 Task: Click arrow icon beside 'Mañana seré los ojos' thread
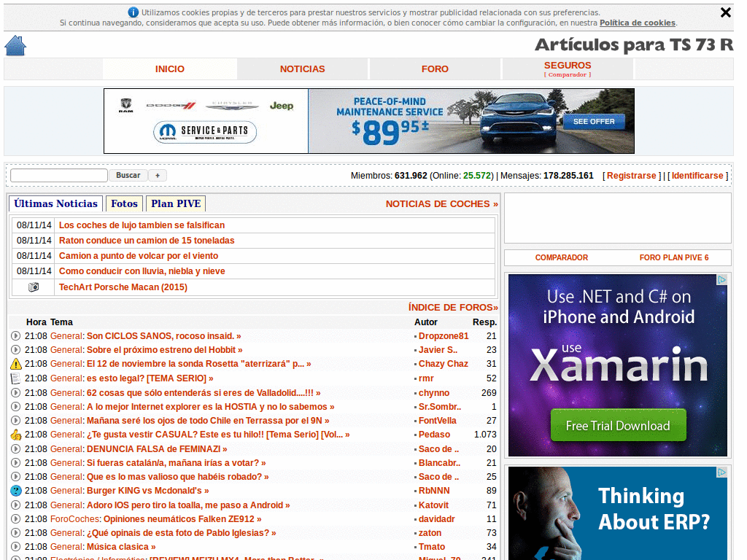pos(16,421)
